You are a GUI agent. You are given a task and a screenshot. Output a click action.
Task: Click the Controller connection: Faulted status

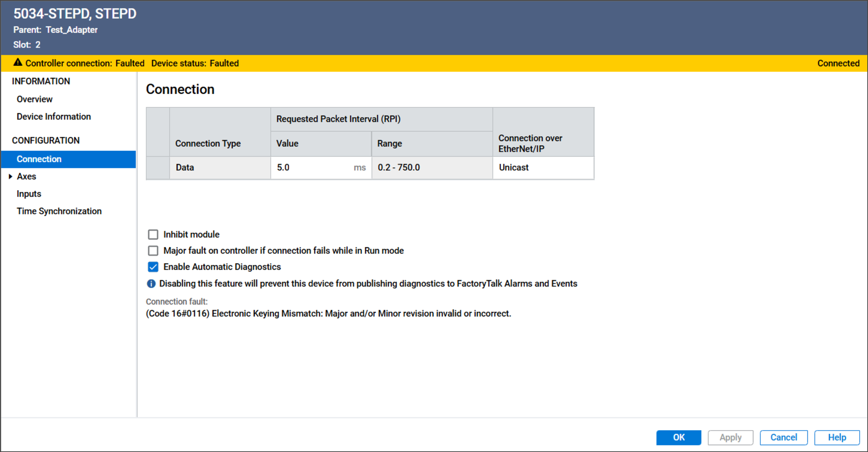tap(85, 63)
